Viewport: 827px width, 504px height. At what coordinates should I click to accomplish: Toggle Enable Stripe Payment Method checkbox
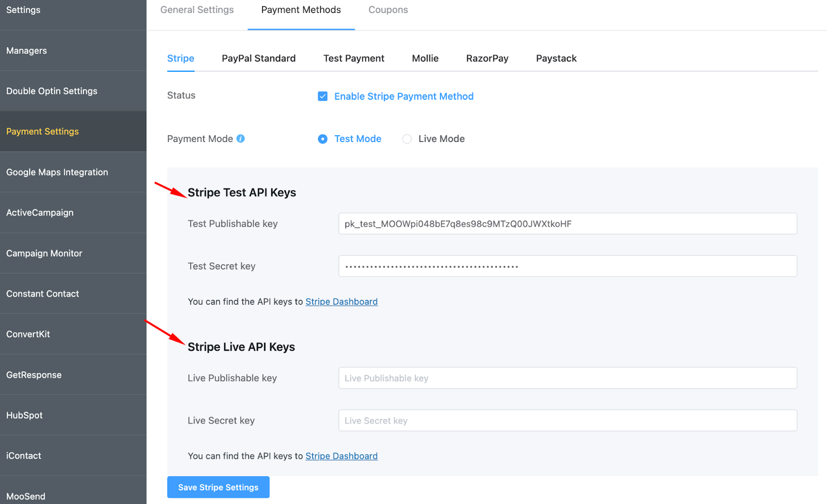(x=323, y=96)
